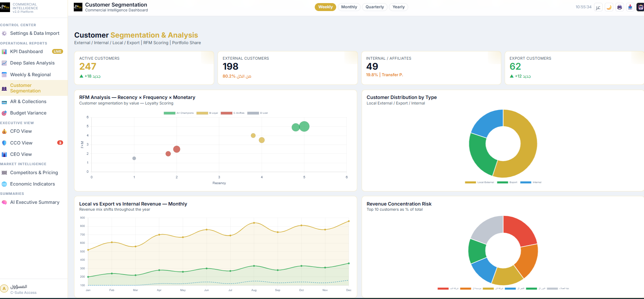The width and height of the screenshot is (644, 299).
Task: Toggle dark mode with the moon icon
Action: coord(609,7)
